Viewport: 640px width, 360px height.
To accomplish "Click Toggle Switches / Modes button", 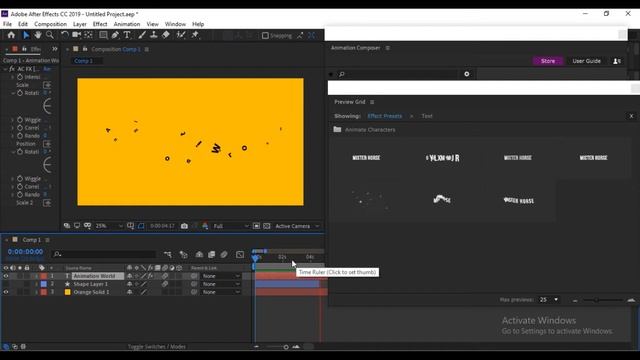I will (x=157, y=347).
